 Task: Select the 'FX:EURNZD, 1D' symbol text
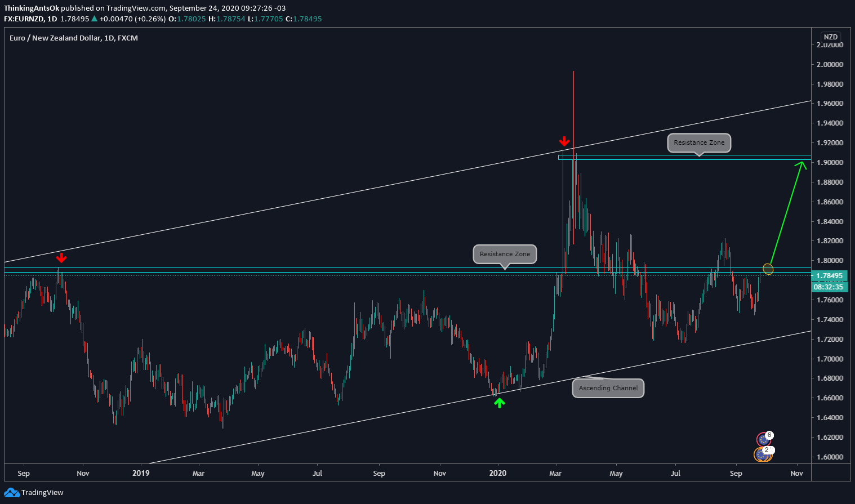click(x=30, y=19)
